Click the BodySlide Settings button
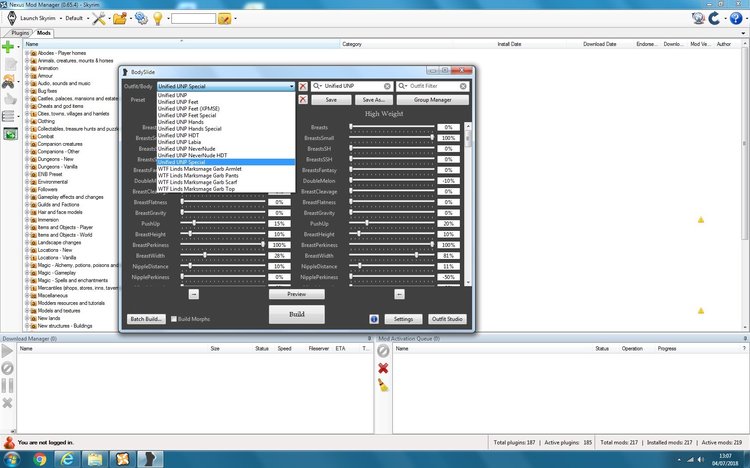 pos(403,319)
